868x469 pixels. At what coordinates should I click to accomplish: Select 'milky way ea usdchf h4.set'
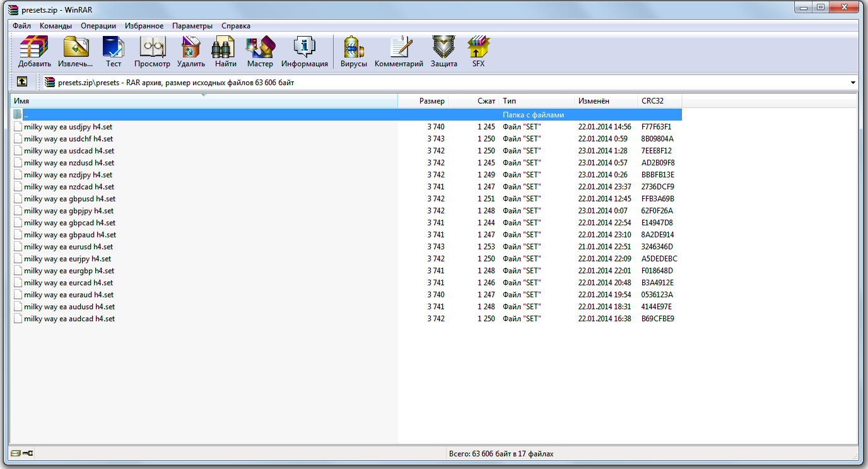coord(68,139)
